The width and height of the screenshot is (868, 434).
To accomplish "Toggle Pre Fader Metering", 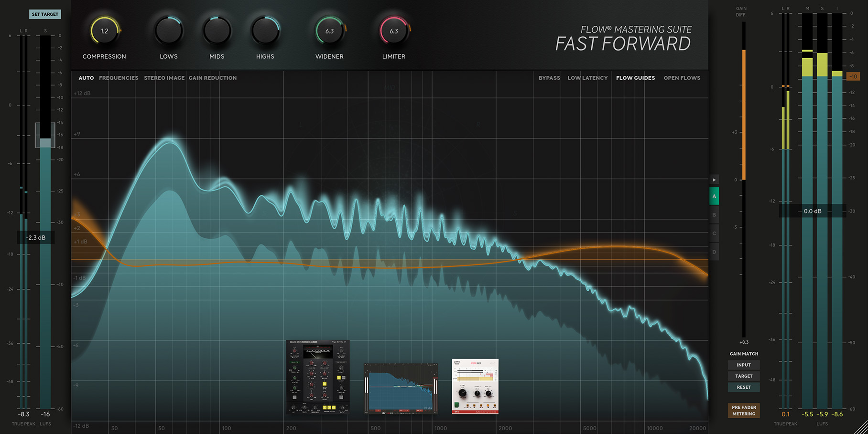I will click(744, 411).
